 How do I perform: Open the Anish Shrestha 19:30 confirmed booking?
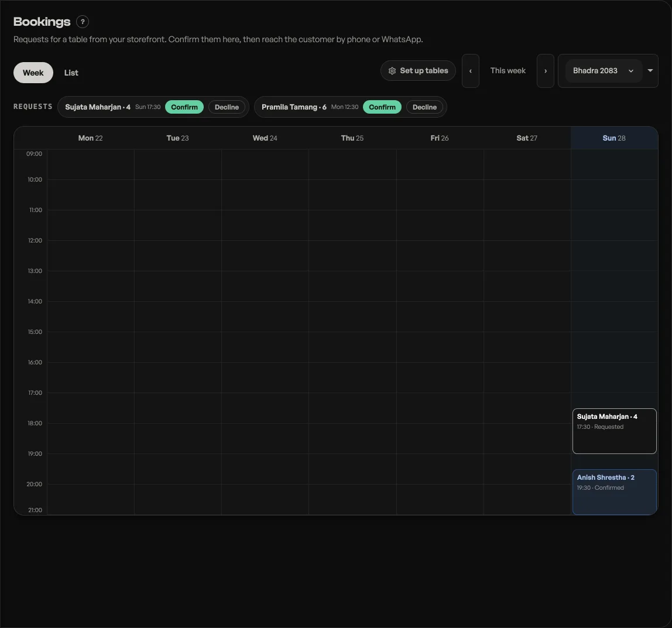coord(615,492)
